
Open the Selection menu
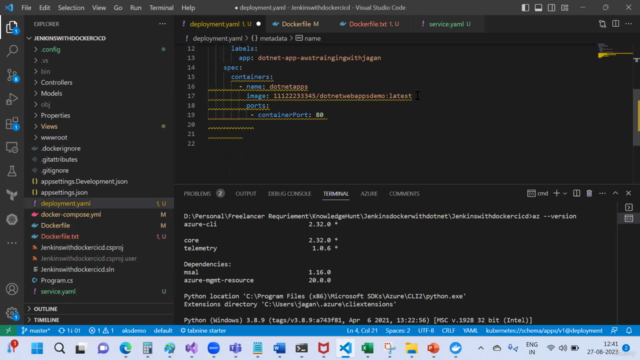point(71,8)
